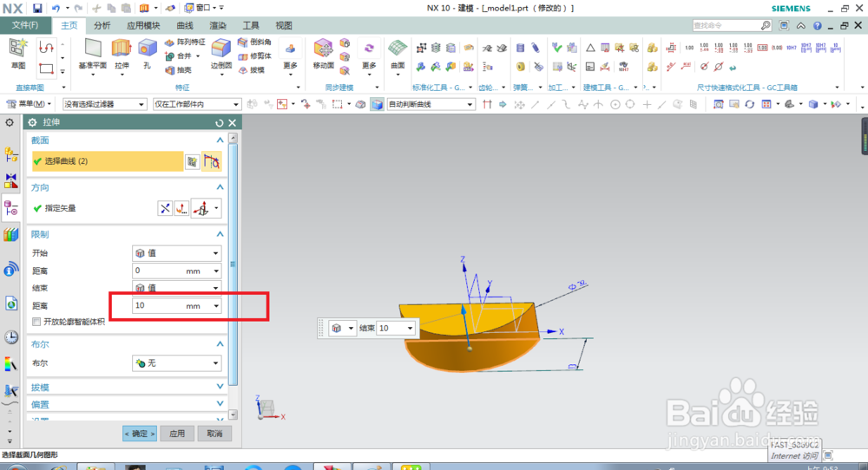Check the 开放轮廓智能体积 checkbox
Image resolution: width=868 pixels, height=470 pixels.
pos(36,322)
